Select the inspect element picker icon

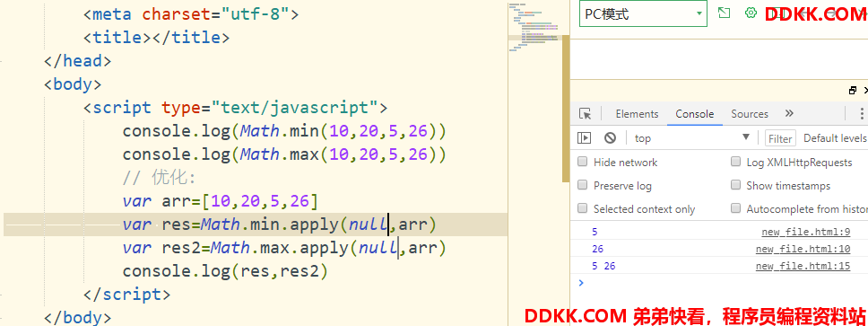click(x=586, y=114)
